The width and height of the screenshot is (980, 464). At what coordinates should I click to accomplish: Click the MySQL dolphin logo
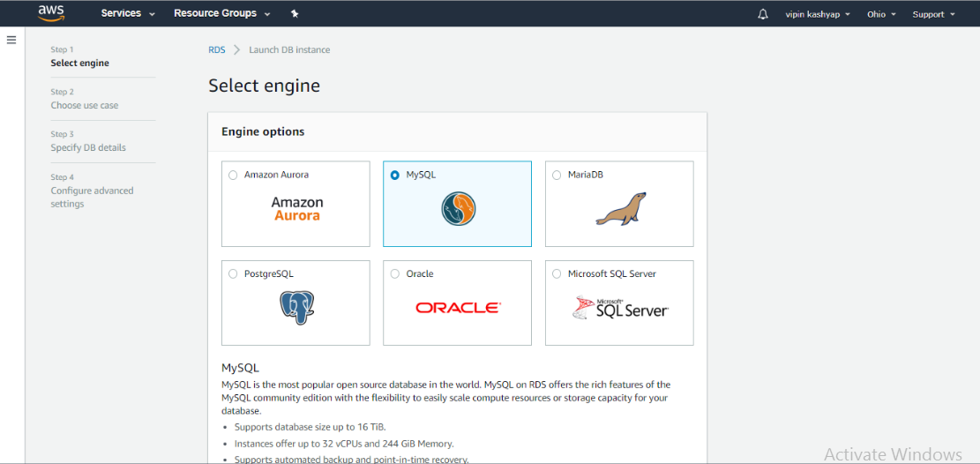pos(458,209)
